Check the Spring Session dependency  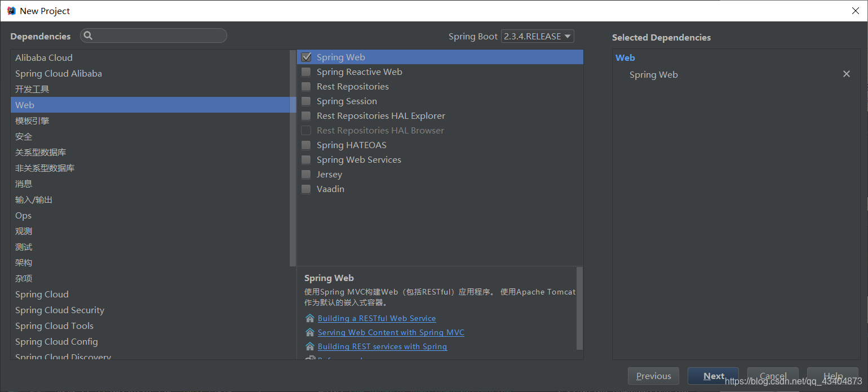[306, 101]
